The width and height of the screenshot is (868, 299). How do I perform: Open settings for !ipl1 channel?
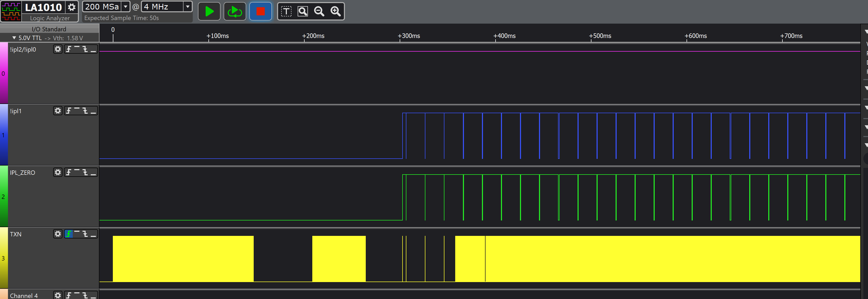point(58,111)
